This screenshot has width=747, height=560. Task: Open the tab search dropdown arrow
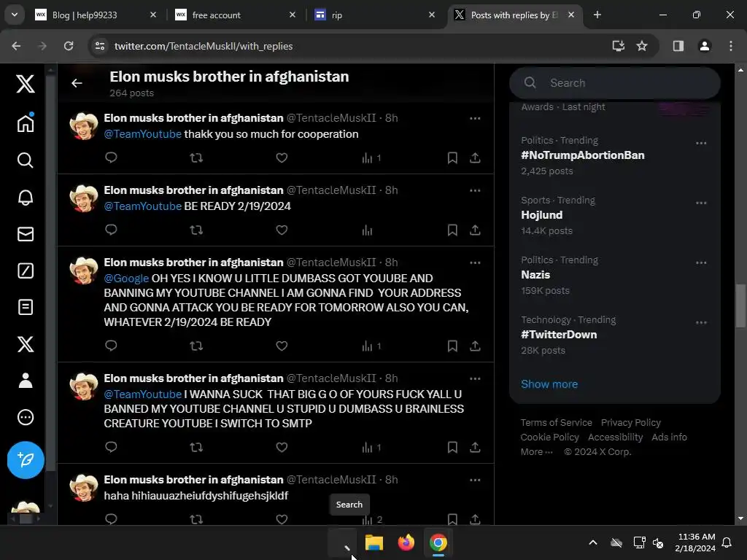tap(15, 15)
